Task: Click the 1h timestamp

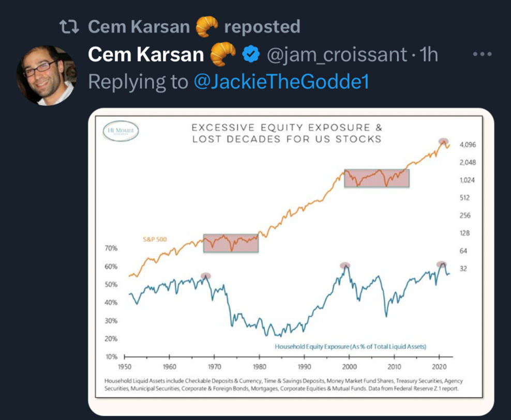Action: point(429,54)
